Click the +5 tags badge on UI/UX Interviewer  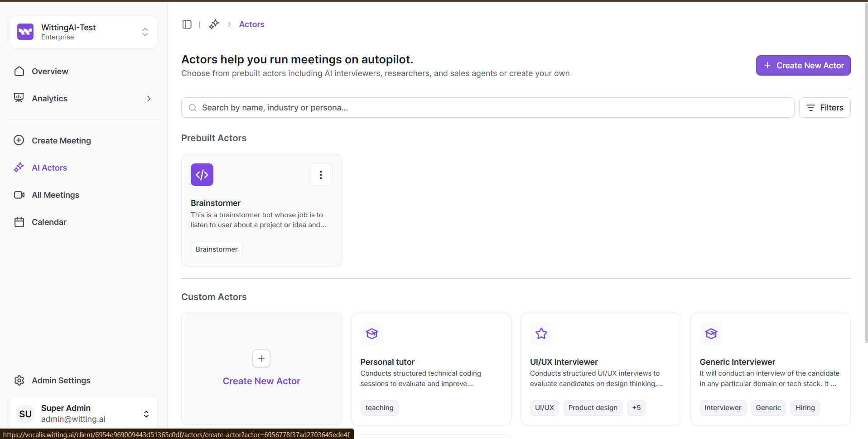(x=637, y=408)
